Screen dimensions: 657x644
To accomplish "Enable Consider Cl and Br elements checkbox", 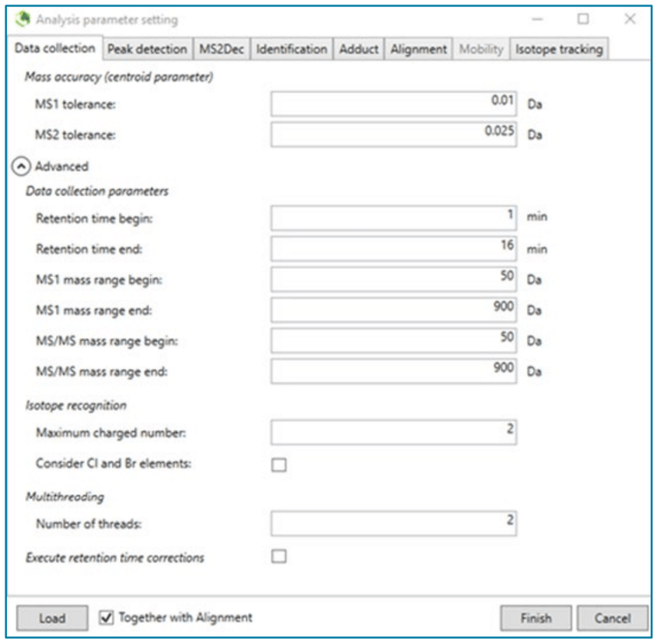I will (279, 464).
